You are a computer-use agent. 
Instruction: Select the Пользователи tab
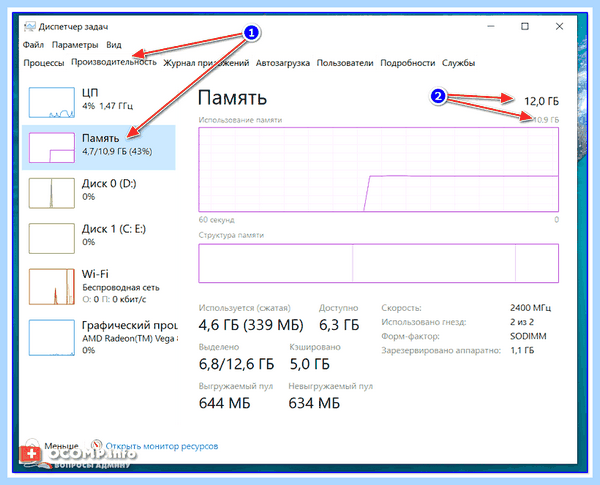click(x=345, y=63)
